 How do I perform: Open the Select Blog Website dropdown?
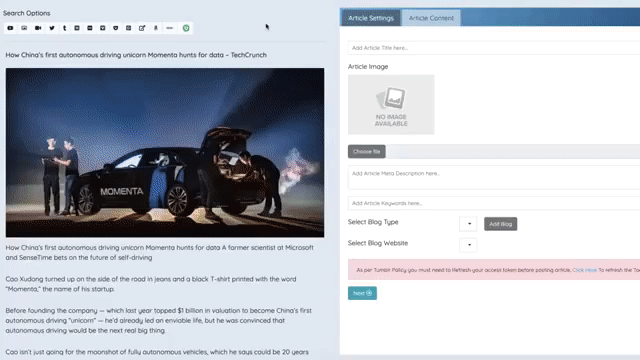[468, 245]
